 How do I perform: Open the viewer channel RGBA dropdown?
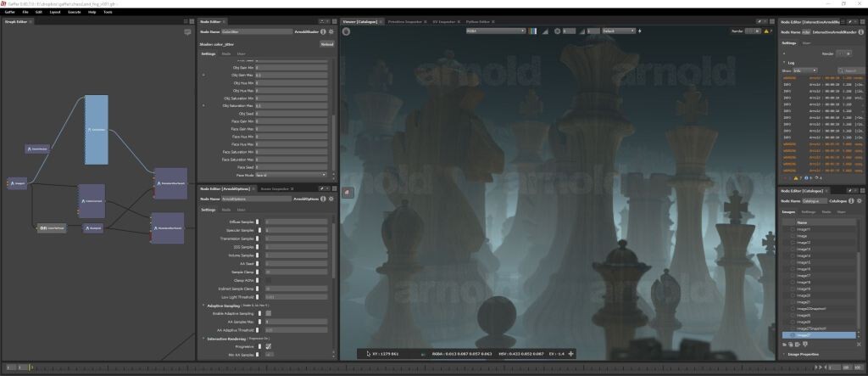(495, 31)
